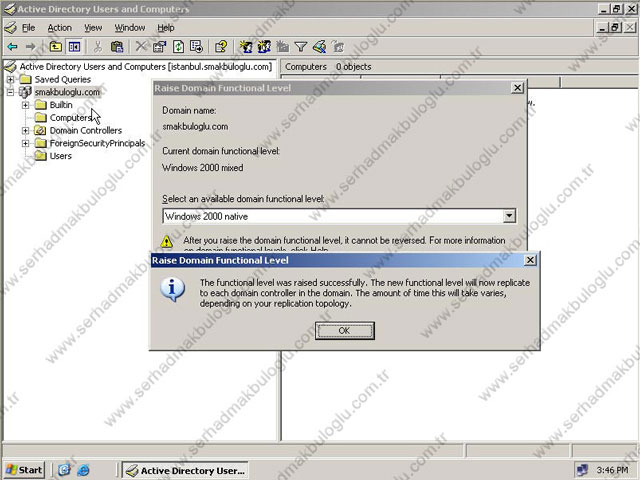Viewport: 640px width, 480px height.
Task: Click the Delete X toolbar icon
Action: pyautogui.click(x=141, y=47)
